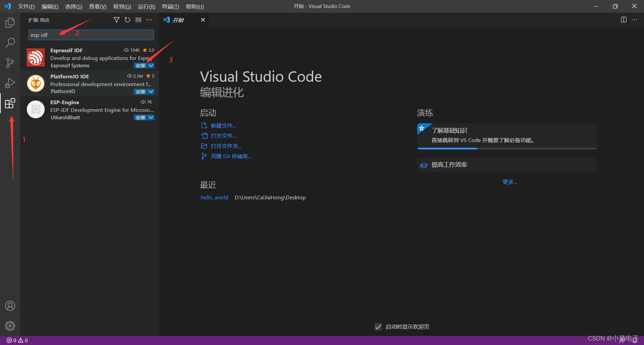Click the PlatformIO publisher name
The height and width of the screenshot is (345, 644).
coord(63,91)
